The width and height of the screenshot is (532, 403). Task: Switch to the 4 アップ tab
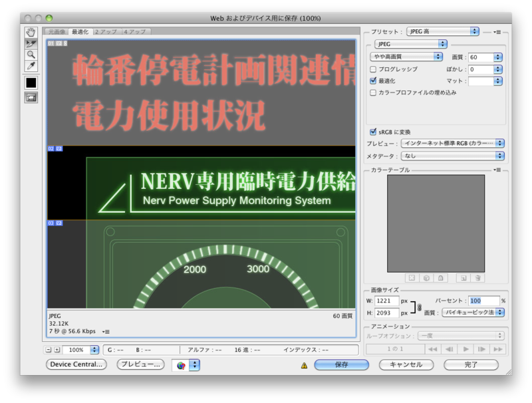(x=135, y=31)
